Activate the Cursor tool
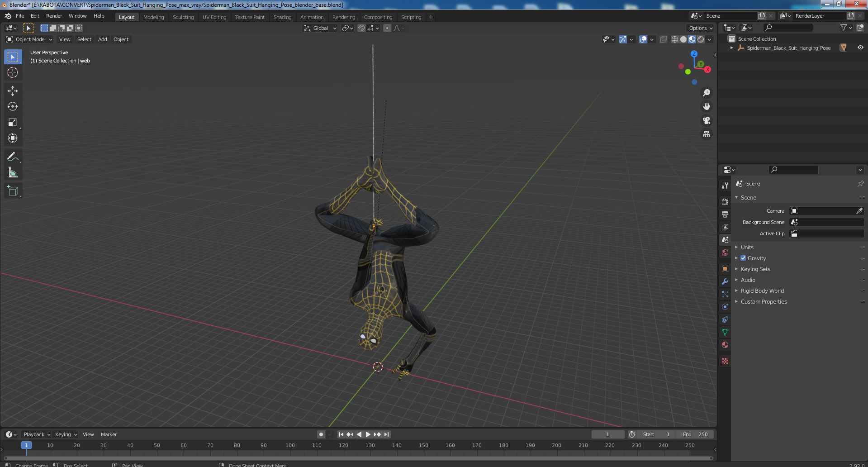This screenshot has height=467, width=868. click(x=13, y=73)
